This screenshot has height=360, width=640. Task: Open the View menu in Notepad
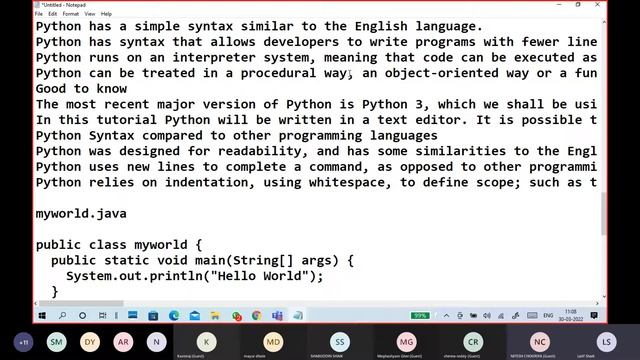[90, 14]
